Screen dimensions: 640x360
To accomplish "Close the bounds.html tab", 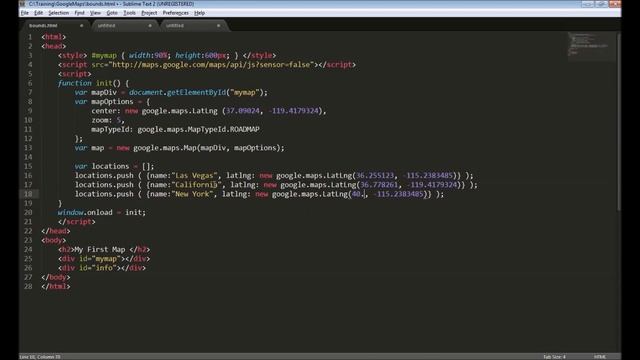I will [82, 26].
